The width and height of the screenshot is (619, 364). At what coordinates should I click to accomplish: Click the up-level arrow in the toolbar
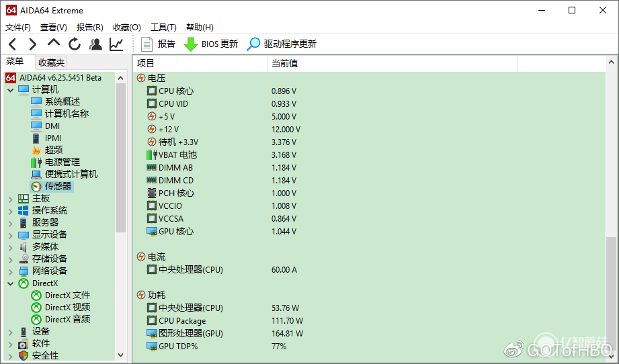tap(54, 42)
